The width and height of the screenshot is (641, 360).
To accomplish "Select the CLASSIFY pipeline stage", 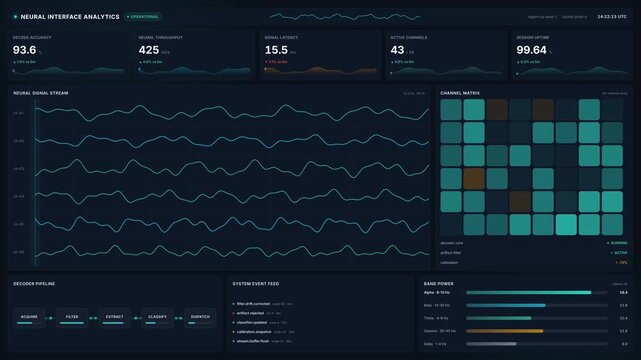I will point(157,318).
